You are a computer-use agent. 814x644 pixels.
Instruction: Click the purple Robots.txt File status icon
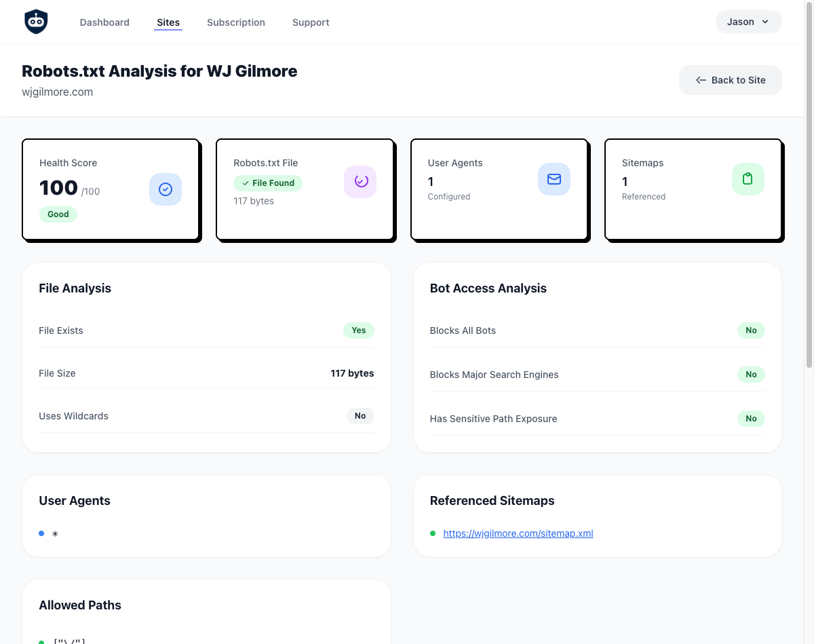point(360,181)
